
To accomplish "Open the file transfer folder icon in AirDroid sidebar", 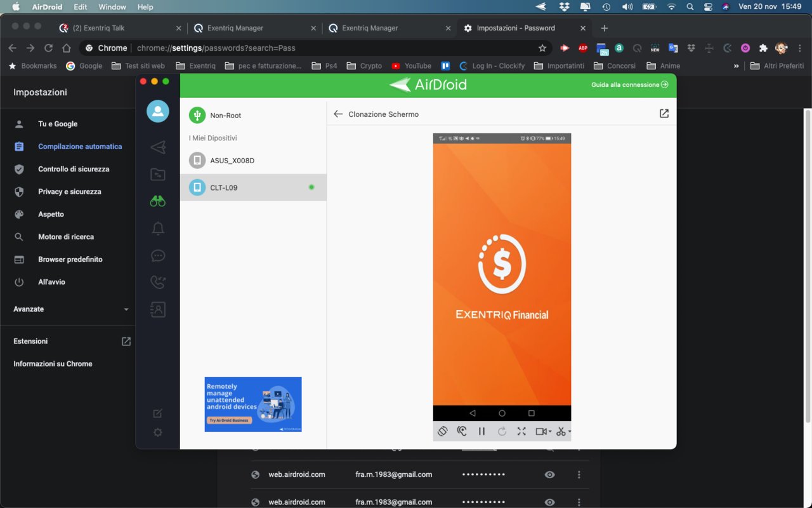I will click(x=158, y=175).
